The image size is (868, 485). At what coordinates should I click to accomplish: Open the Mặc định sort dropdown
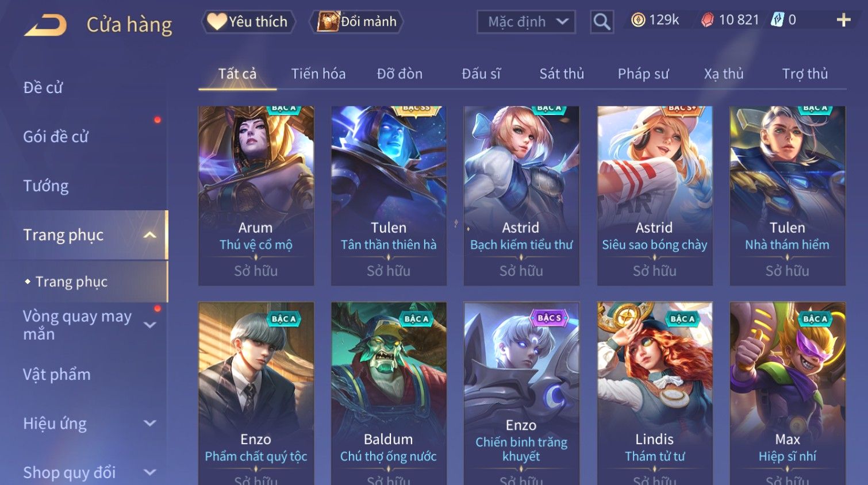526,22
